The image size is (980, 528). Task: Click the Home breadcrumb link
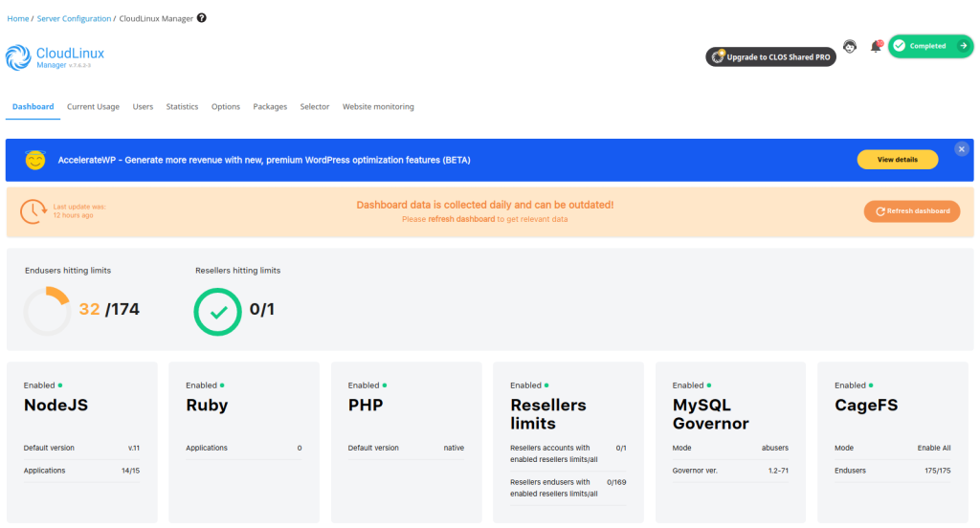(x=17, y=18)
